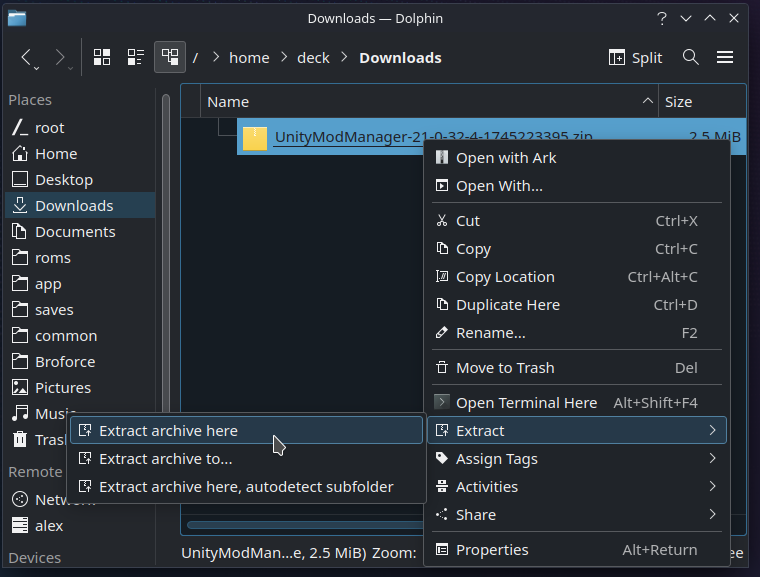Switch to Compact view mode

click(136, 58)
